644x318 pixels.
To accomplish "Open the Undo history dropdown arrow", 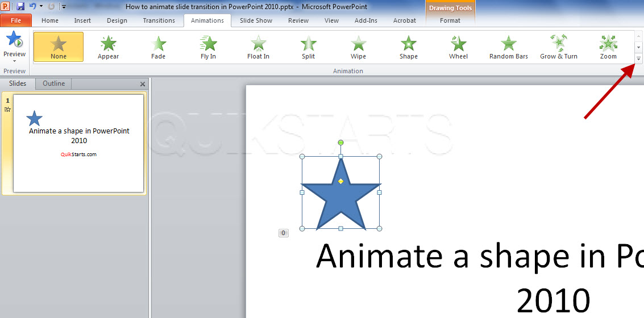I will point(41,7).
